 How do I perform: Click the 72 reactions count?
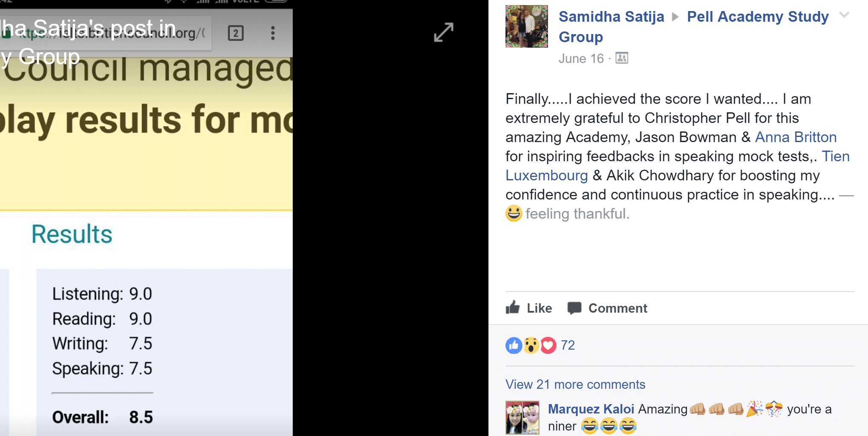[x=568, y=345]
